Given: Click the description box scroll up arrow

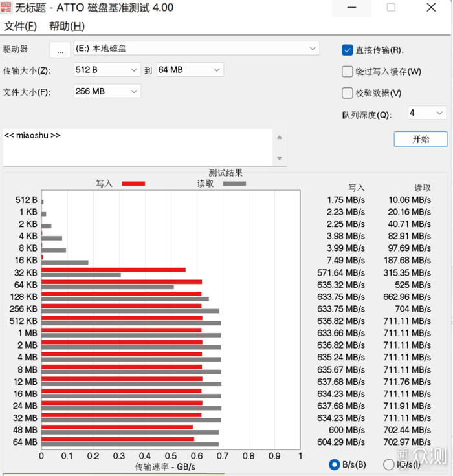Looking at the screenshot, I should [280, 138].
